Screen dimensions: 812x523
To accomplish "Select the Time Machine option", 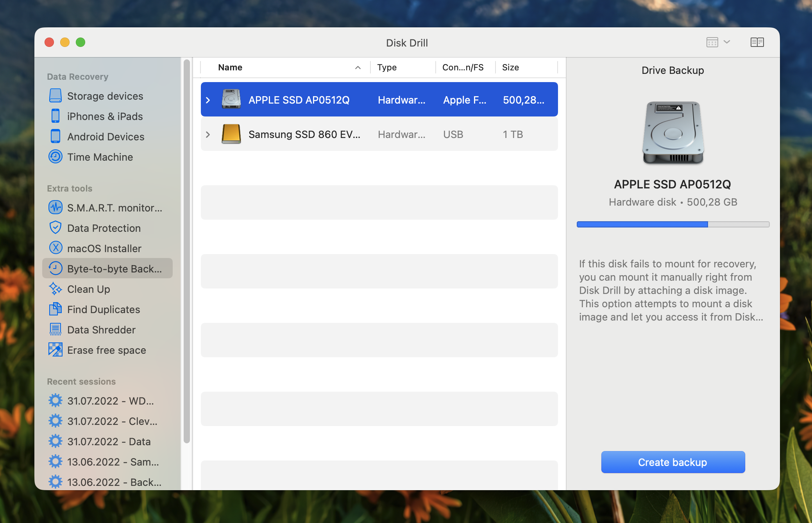I will coord(100,156).
